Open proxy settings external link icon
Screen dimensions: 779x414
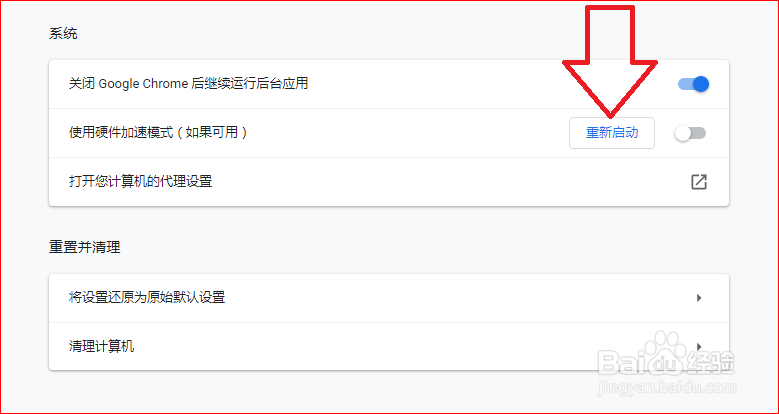(x=699, y=182)
